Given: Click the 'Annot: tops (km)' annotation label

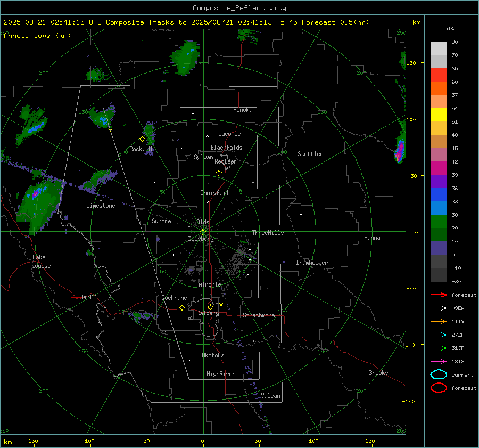Looking at the screenshot, I should pyautogui.click(x=37, y=36).
